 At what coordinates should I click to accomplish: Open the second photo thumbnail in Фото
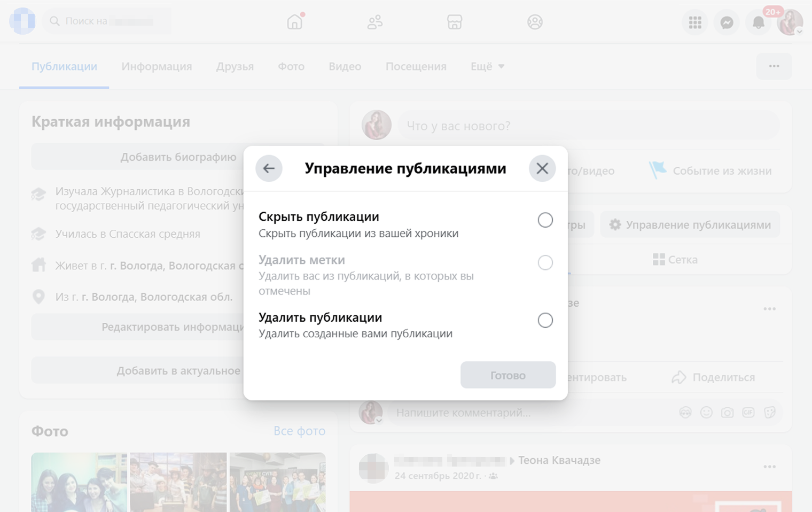[x=178, y=482]
